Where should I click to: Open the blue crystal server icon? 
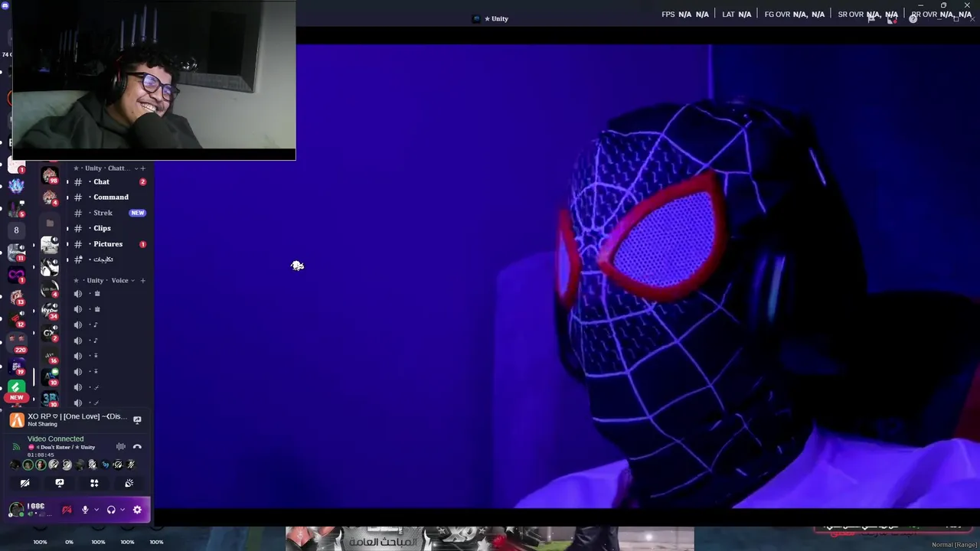[x=16, y=185]
